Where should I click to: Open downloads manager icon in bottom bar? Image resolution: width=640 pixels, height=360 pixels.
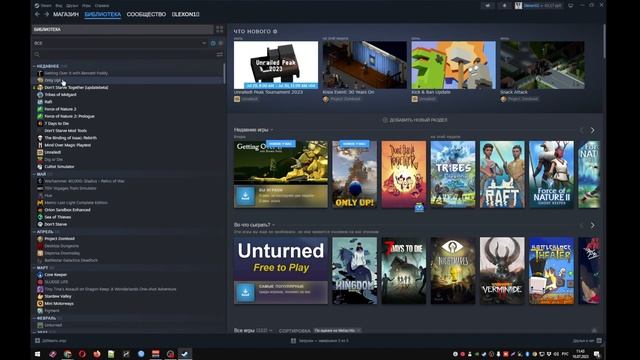[293, 340]
